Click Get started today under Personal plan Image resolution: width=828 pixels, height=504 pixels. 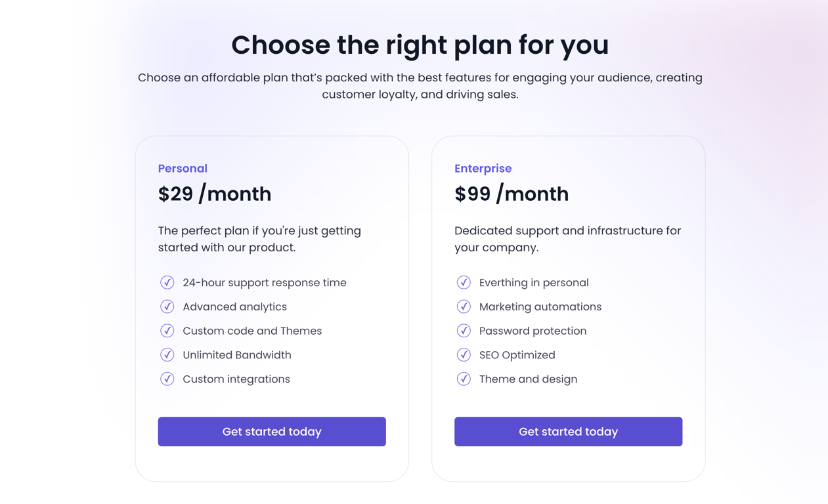[272, 432]
